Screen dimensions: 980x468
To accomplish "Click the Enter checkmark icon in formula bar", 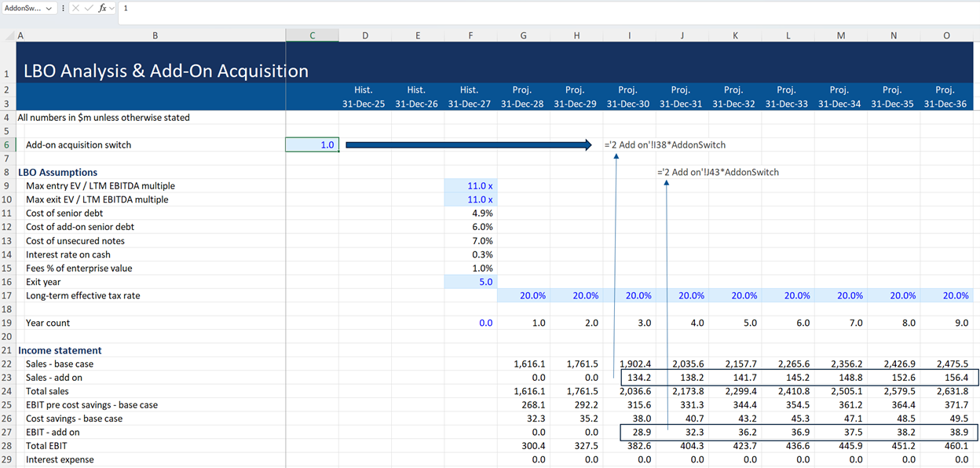I will click(x=89, y=8).
